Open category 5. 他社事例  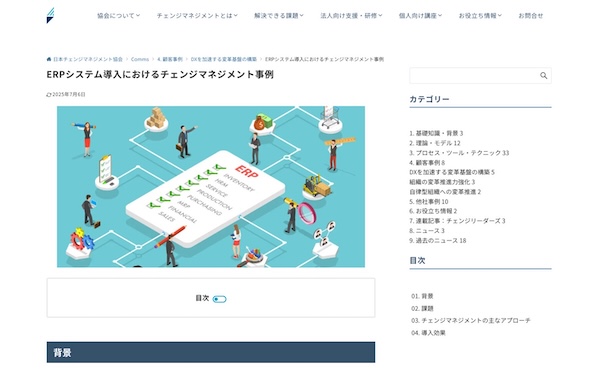429,202
